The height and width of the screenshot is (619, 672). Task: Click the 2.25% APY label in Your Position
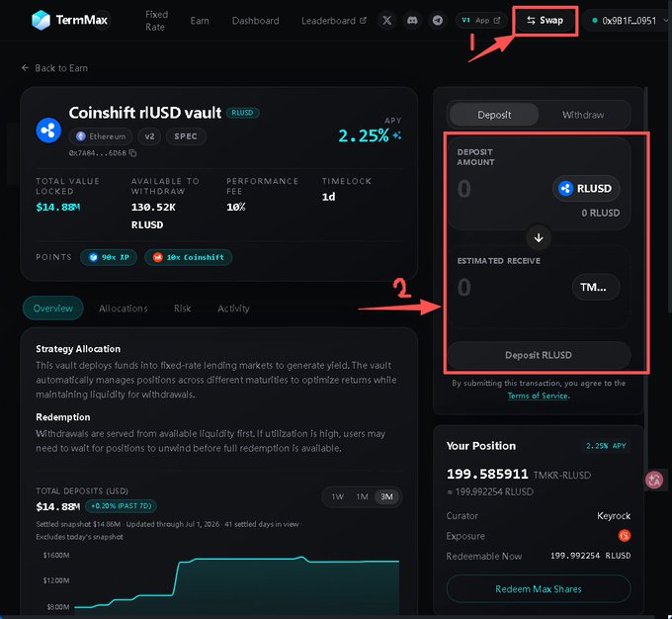606,446
